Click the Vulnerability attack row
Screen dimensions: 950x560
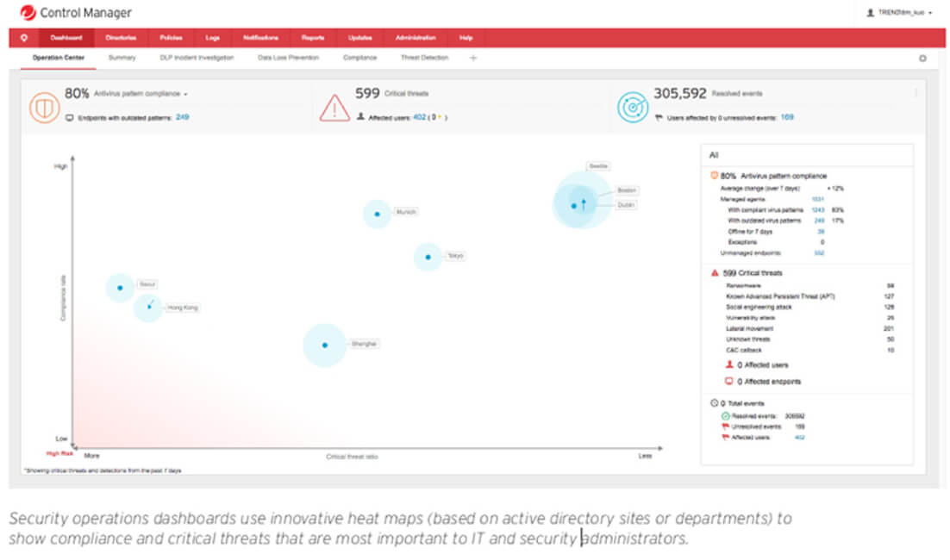pyautogui.click(x=809, y=318)
